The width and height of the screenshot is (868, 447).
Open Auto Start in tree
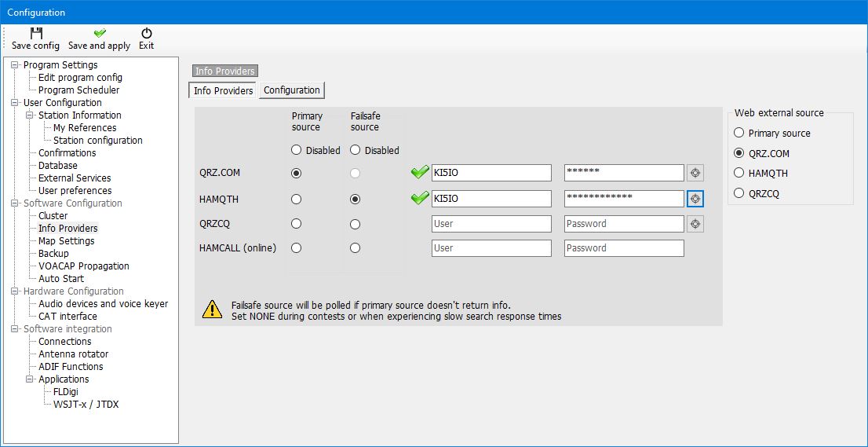click(61, 279)
